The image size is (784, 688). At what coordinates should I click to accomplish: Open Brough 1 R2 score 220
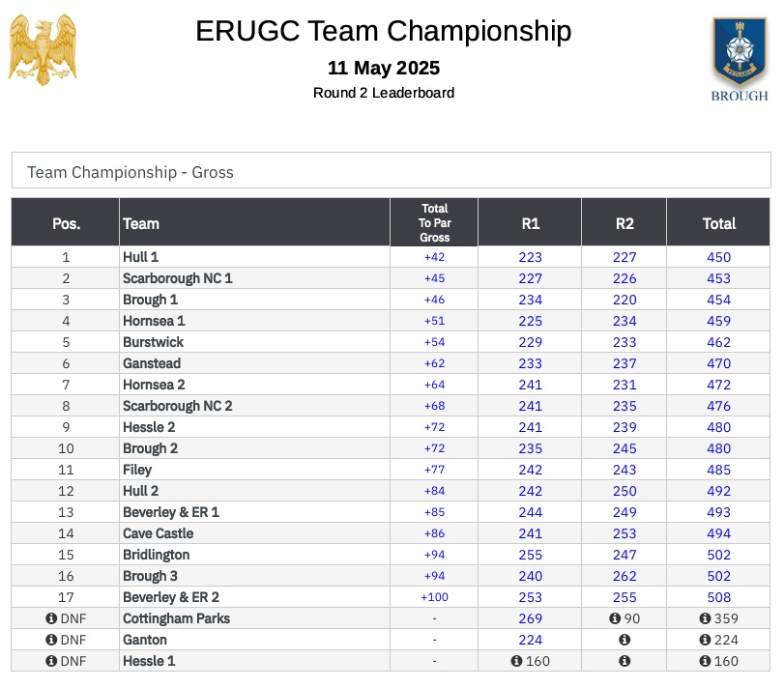click(x=624, y=300)
